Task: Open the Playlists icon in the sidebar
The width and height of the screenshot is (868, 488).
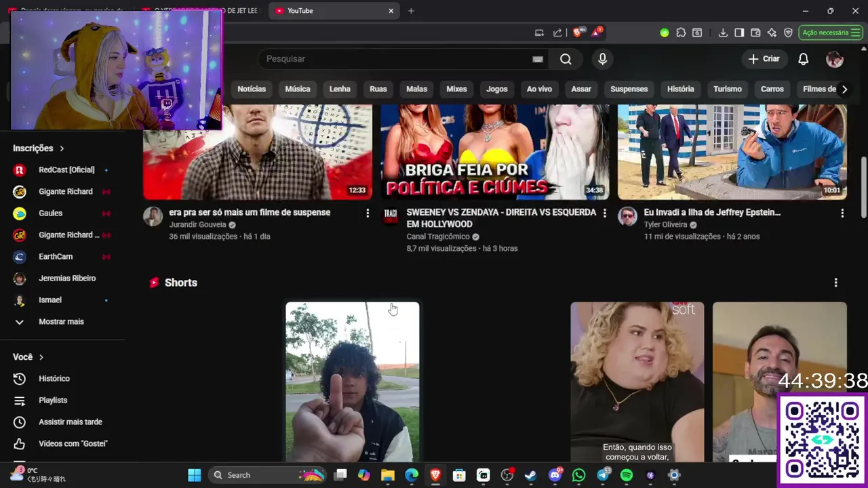Action: click(20, 400)
